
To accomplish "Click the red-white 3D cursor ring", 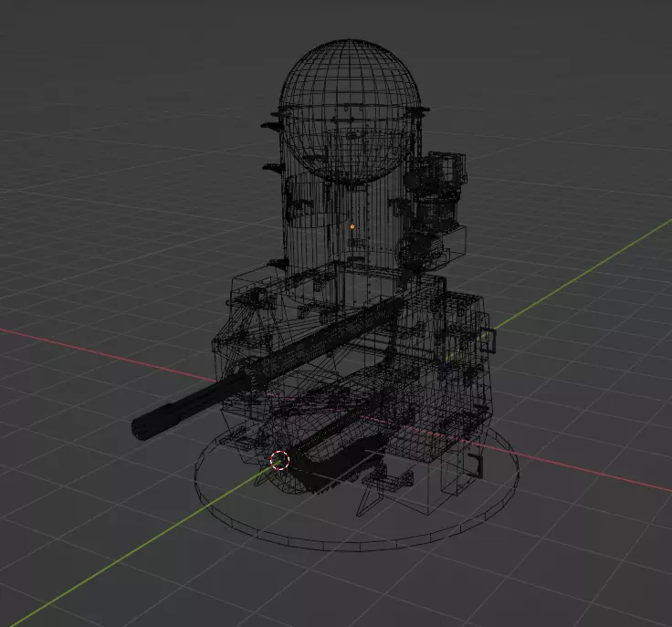I will click(280, 460).
